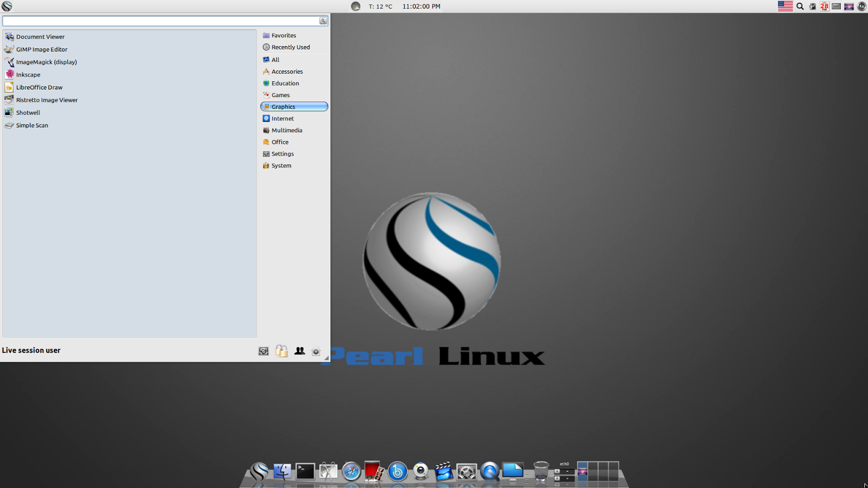The height and width of the screenshot is (488, 868).
Task: Open the Education category
Action: [x=294, y=84]
